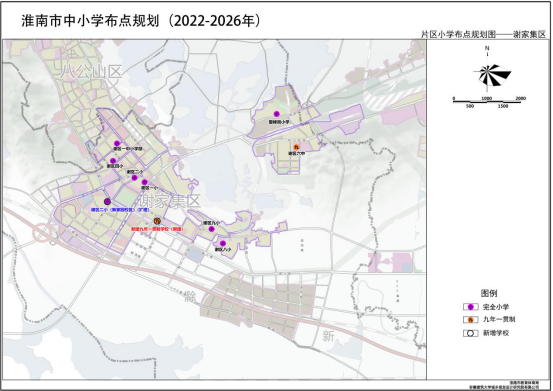553x391 pixels.
Task: Click the purple marker for 谢区一中小学部
Action: [x=117, y=143]
